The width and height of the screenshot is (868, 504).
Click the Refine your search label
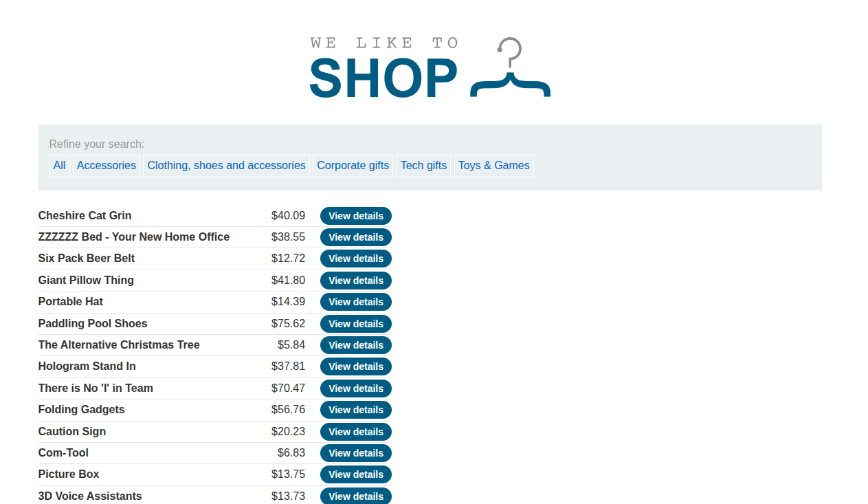pyautogui.click(x=97, y=144)
